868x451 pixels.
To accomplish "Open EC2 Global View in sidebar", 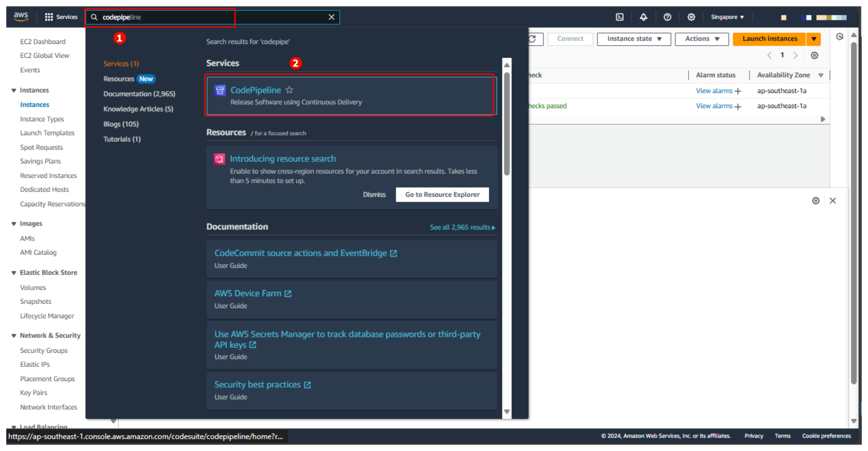I will point(44,55).
